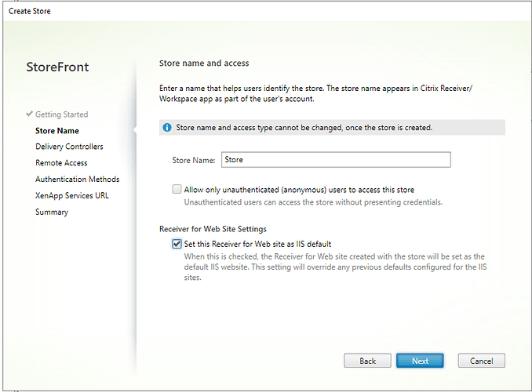Cancel the Create Store wizard

[481, 361]
